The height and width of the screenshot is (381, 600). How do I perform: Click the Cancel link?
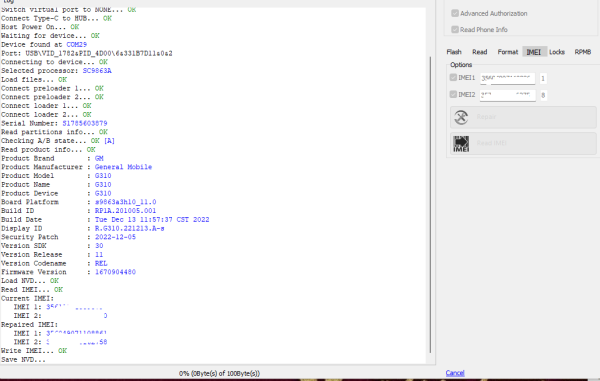455,373
